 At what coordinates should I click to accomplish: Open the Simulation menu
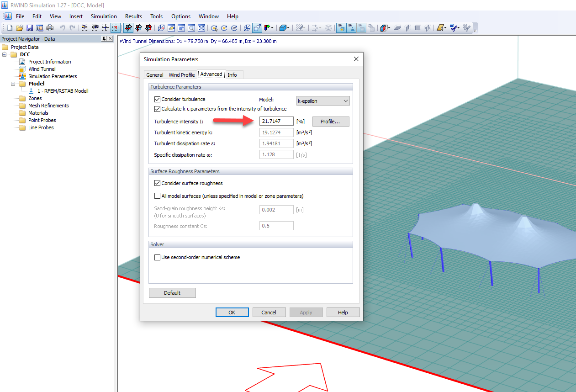pyautogui.click(x=104, y=16)
